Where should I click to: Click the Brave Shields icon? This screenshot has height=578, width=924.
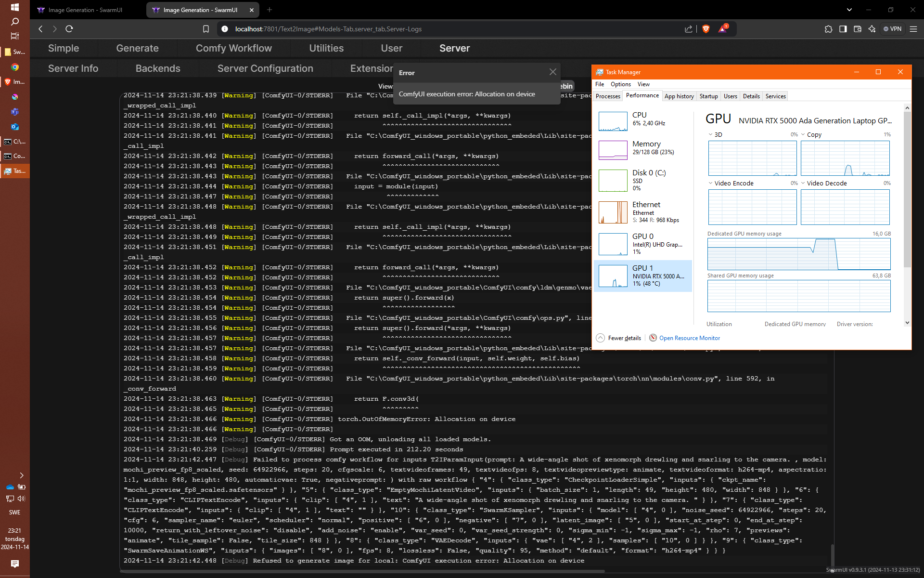click(x=706, y=29)
